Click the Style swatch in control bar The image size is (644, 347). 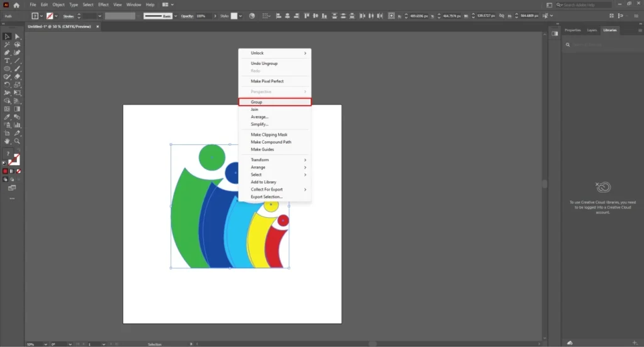click(x=234, y=16)
